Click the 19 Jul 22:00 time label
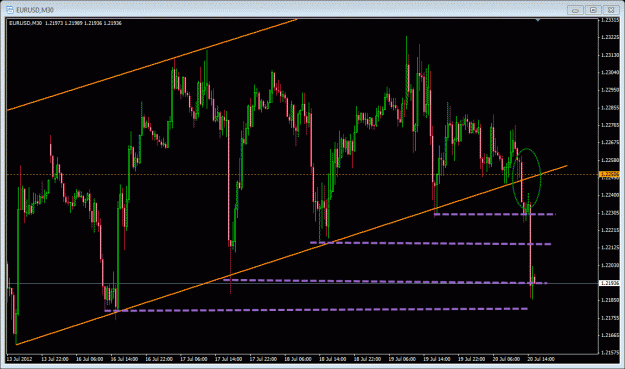Viewport: 625px width, 369px height. 471,359
